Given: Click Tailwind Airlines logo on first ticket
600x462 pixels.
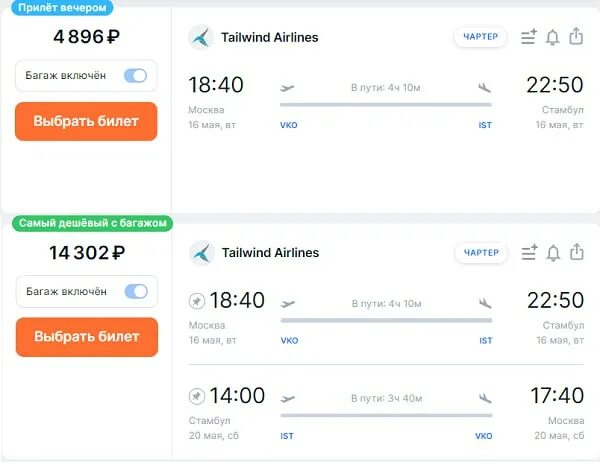Looking at the screenshot, I should pyautogui.click(x=201, y=38).
